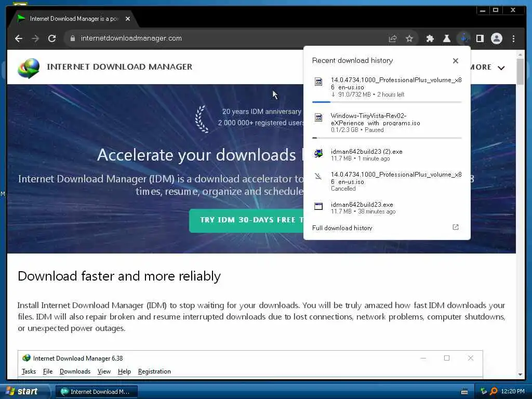532x399 pixels.
Task: Switch to Internet Download M... taskbar item
Action: coord(96,392)
